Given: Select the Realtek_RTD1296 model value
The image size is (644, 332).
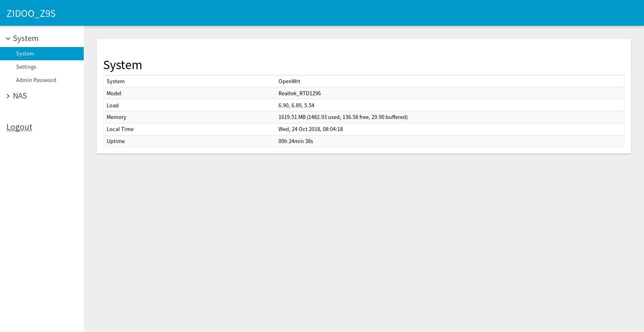Looking at the screenshot, I should pyautogui.click(x=299, y=93).
